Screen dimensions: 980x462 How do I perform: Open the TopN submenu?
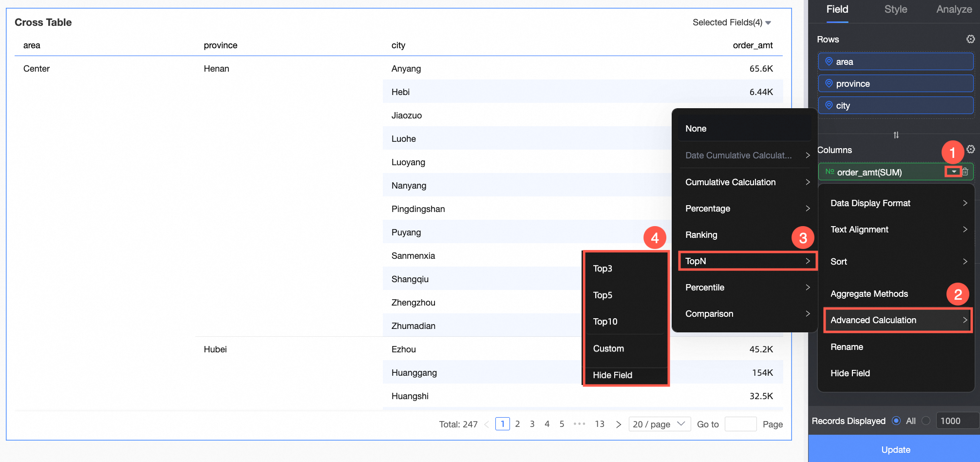point(747,261)
